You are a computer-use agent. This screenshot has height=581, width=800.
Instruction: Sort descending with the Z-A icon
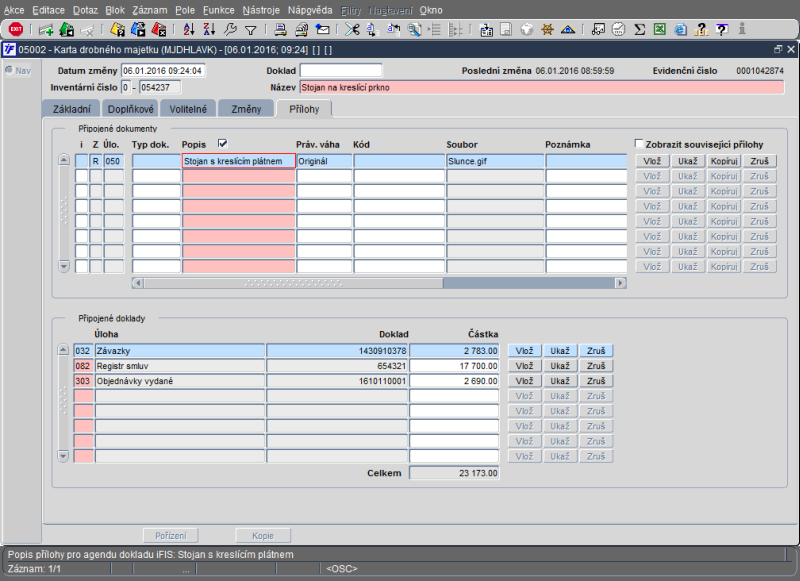209,30
